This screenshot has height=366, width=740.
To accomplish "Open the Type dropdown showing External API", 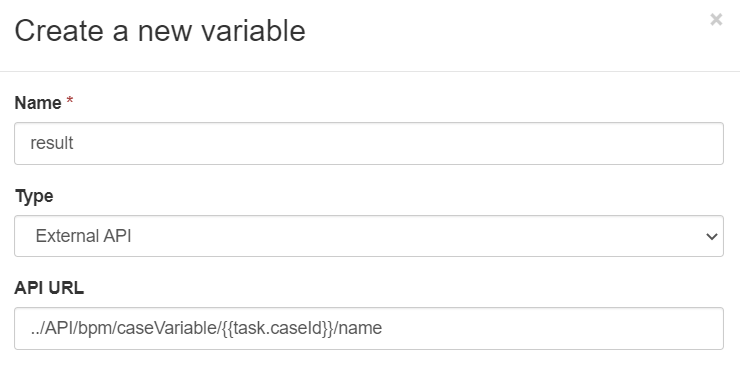I will pos(369,236).
